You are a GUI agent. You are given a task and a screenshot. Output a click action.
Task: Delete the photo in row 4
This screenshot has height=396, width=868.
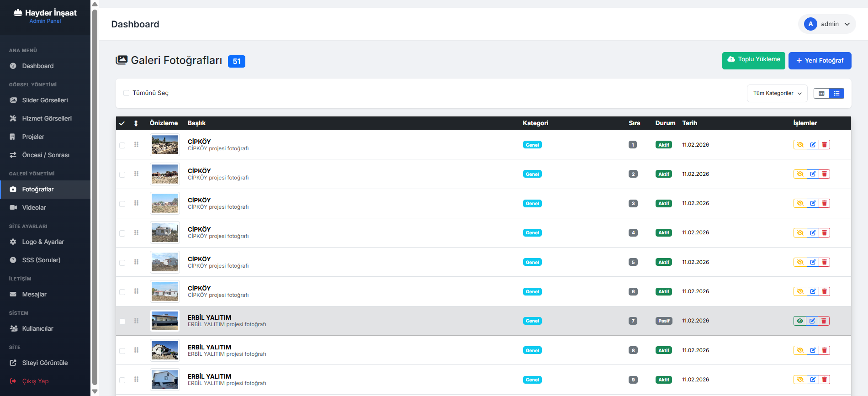tap(825, 233)
